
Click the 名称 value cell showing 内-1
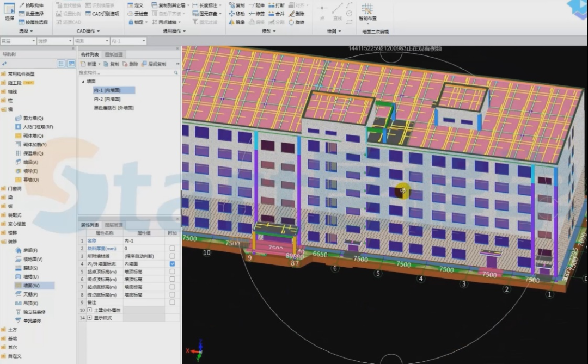pyautogui.click(x=144, y=240)
